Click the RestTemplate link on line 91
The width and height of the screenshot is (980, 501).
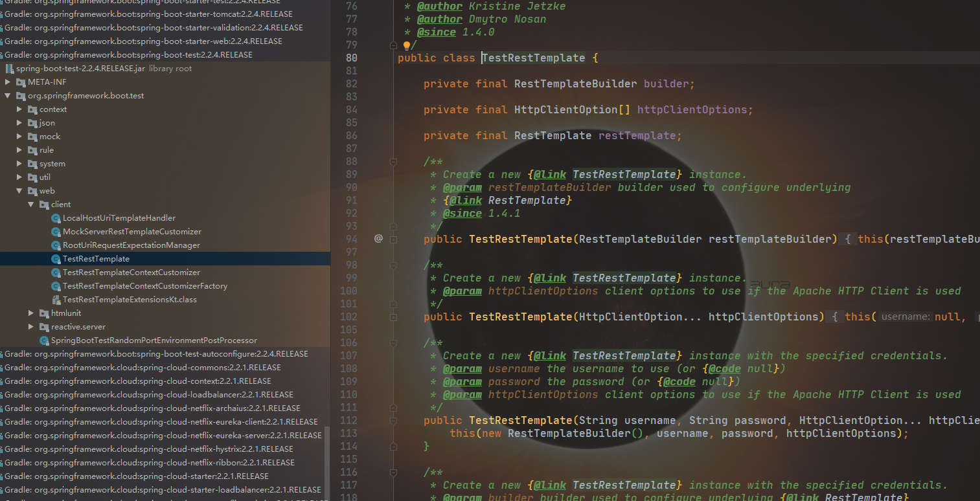point(527,201)
